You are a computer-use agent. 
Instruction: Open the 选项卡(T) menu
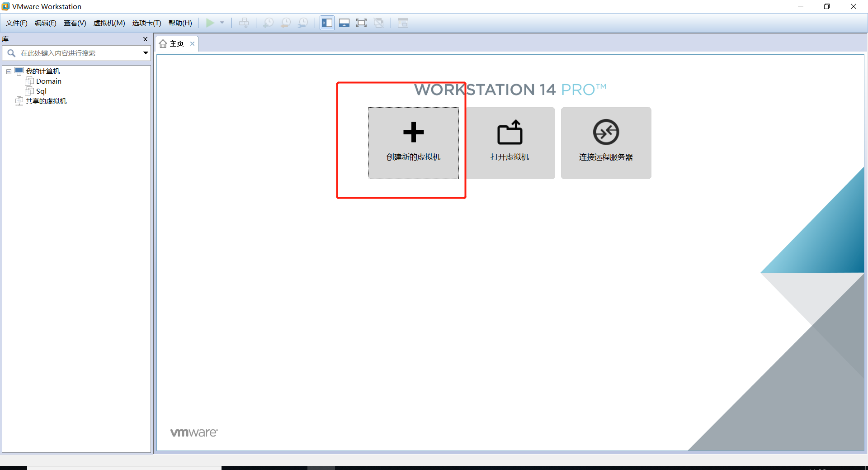click(x=147, y=23)
